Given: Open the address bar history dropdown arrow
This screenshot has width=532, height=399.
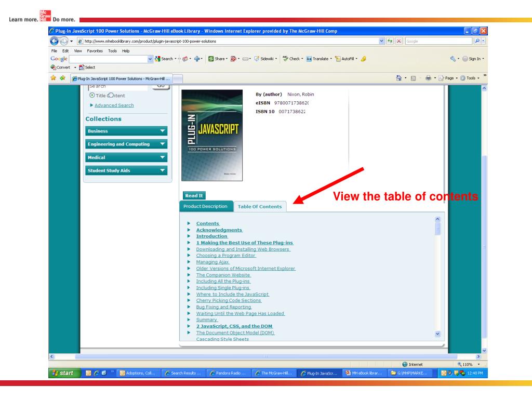Looking at the screenshot, I should [x=382, y=41].
